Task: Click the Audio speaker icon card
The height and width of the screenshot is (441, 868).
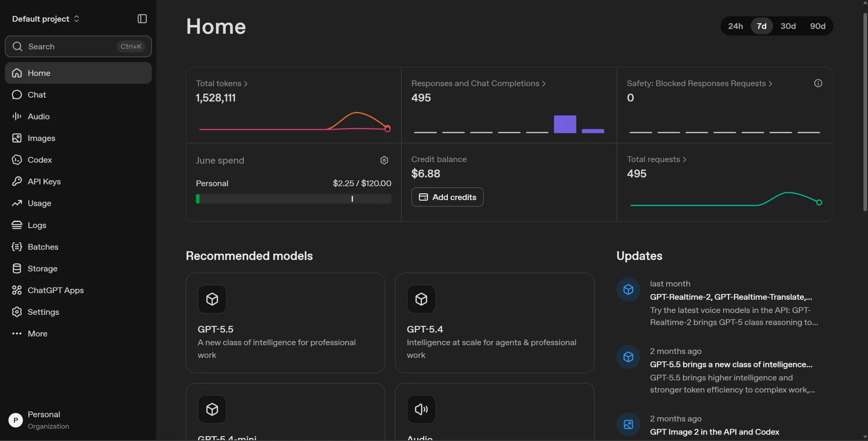Action: click(x=421, y=409)
